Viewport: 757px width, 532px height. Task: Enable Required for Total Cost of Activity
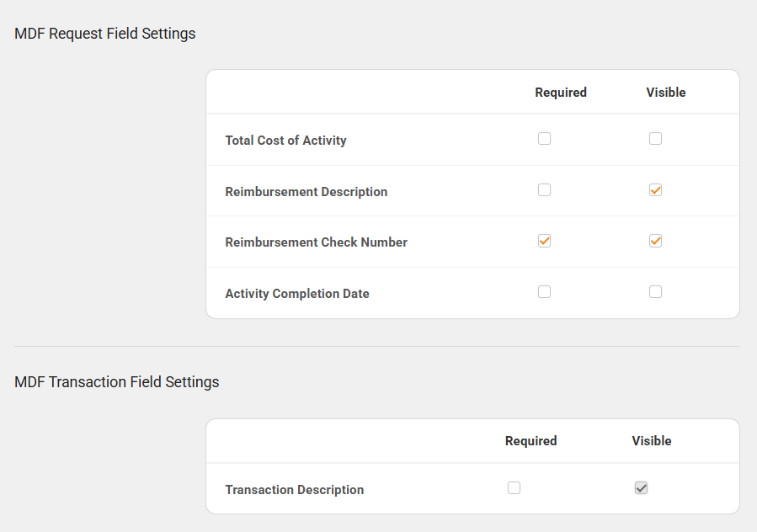(x=544, y=139)
